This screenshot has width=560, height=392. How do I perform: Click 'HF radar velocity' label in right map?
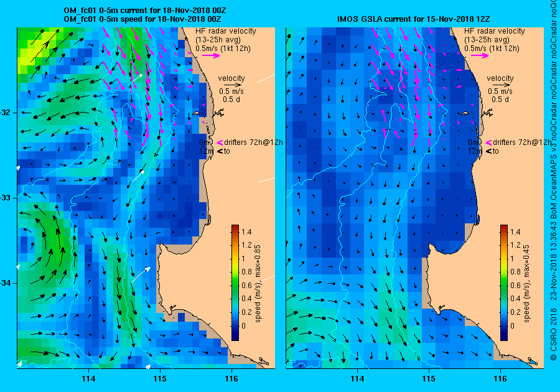click(495, 31)
